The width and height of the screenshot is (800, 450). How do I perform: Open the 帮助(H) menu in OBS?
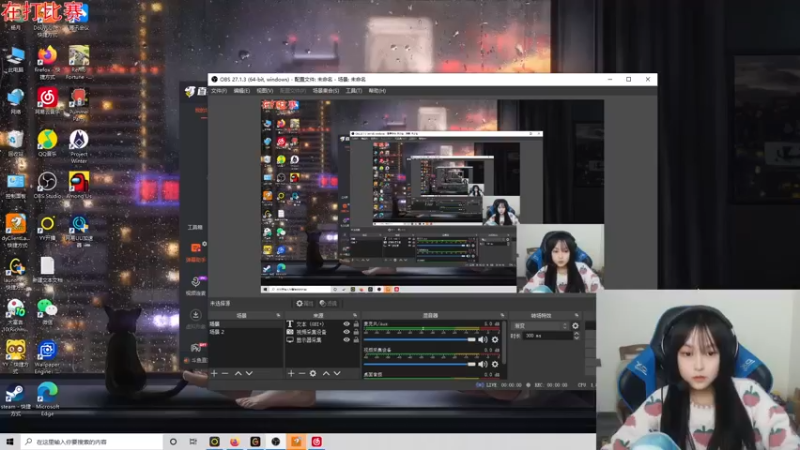coord(377,91)
